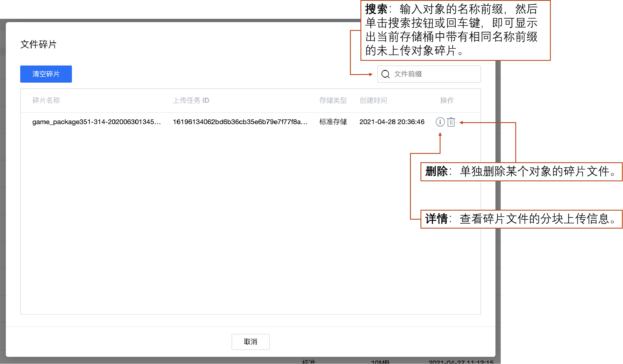Click the 存储类型 column header
Image resolution: width=623 pixels, height=364 pixels.
tap(333, 100)
